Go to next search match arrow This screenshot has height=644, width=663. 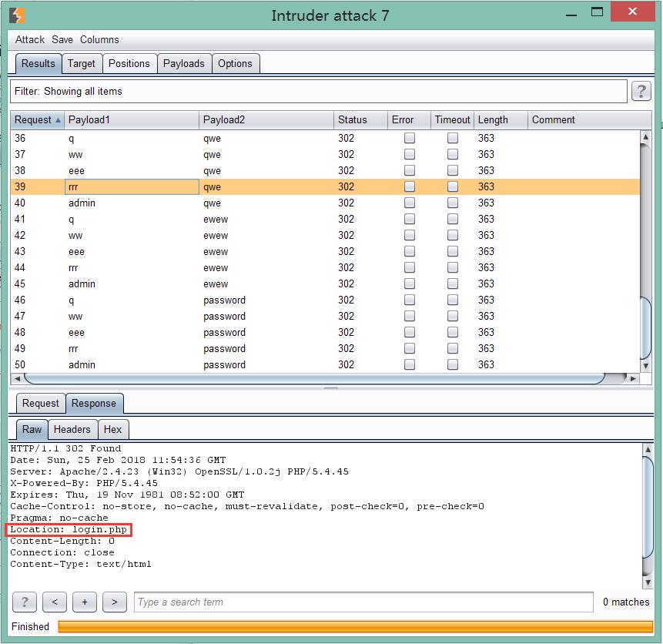[115, 602]
